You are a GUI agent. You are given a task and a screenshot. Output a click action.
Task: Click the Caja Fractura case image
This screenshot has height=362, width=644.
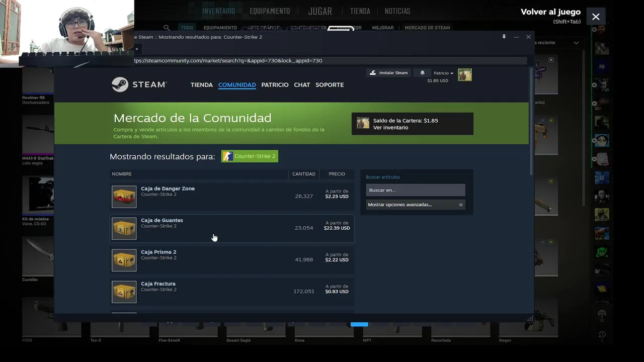(x=124, y=292)
